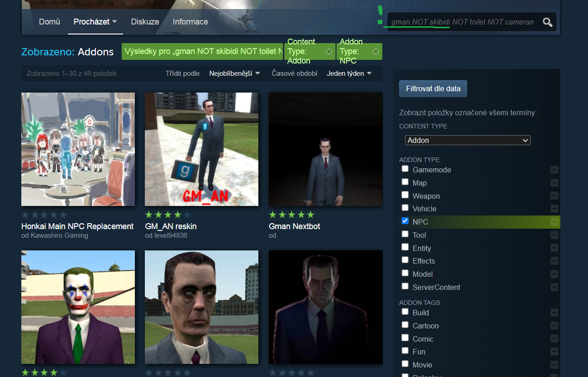The height and width of the screenshot is (377, 588).
Task: Check the Cartoon tag checkbox
Action: tap(405, 325)
